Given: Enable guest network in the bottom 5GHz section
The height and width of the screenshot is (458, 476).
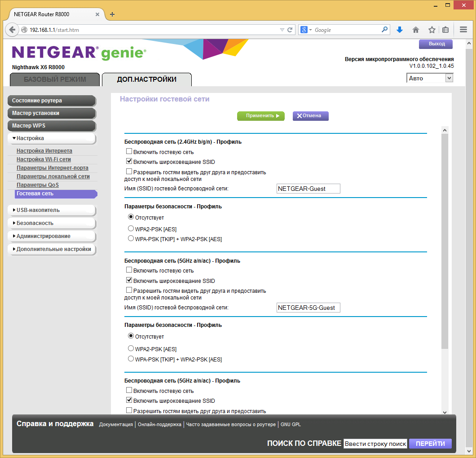Looking at the screenshot, I should [x=129, y=390].
